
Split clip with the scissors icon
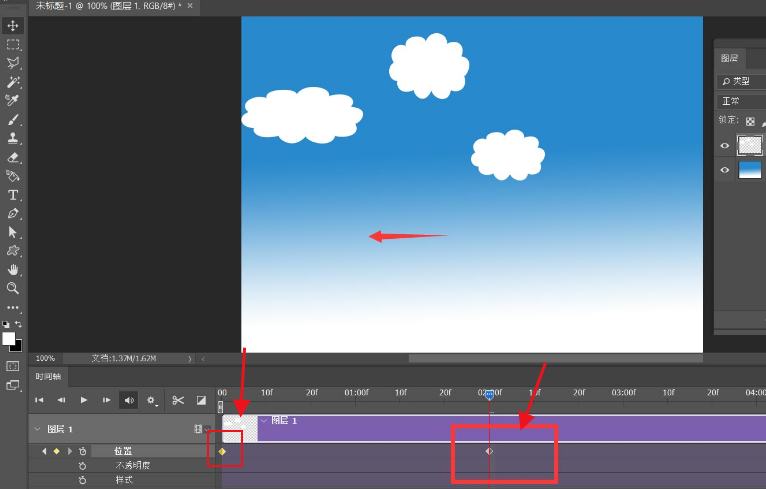tap(178, 400)
